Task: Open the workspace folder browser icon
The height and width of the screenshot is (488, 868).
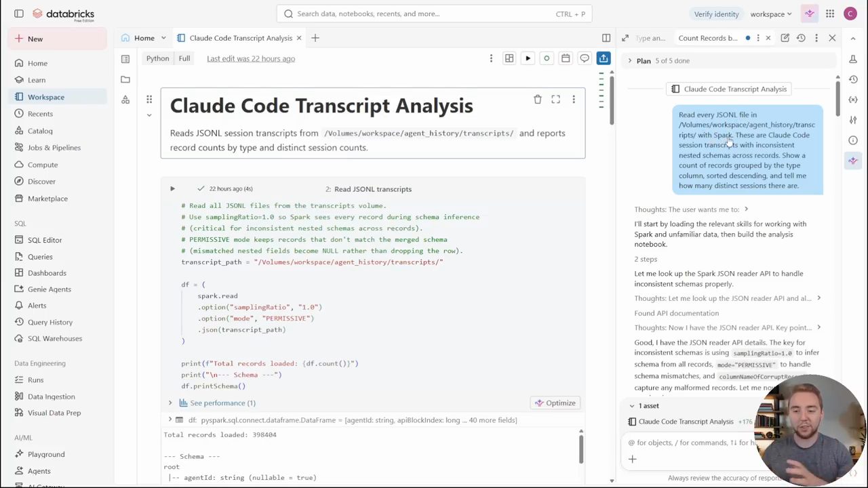Action: (x=125, y=79)
